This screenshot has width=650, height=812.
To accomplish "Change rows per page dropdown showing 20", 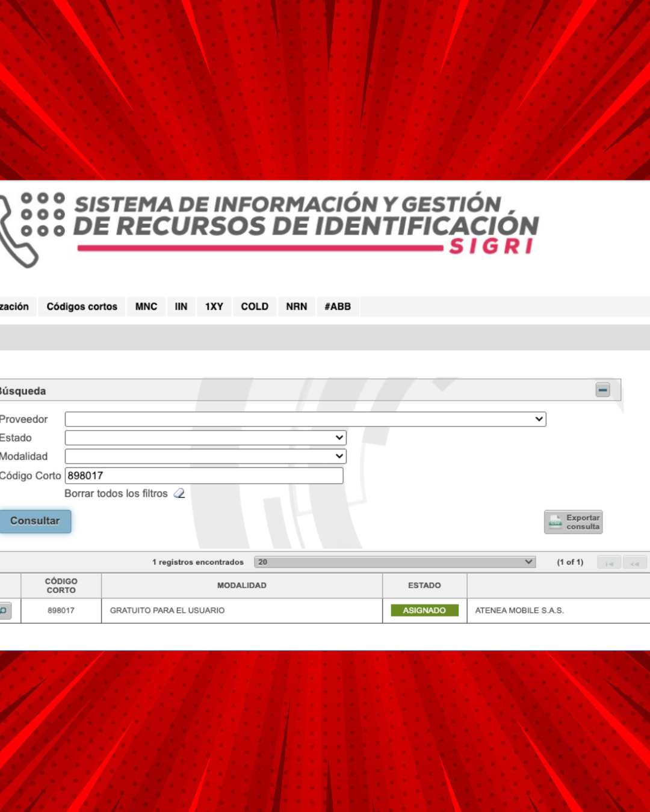I will [395, 562].
